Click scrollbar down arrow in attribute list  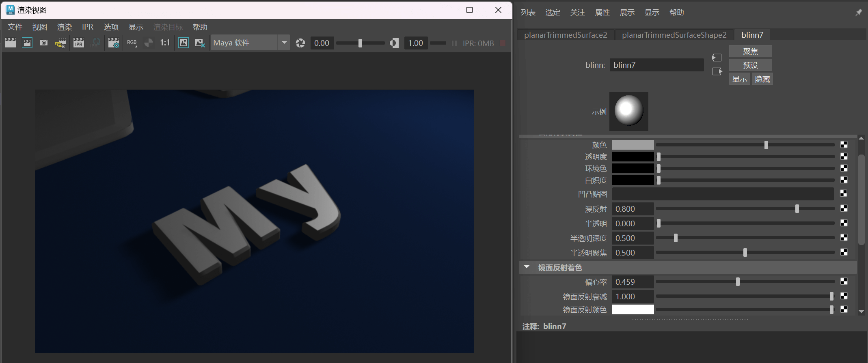(x=861, y=311)
